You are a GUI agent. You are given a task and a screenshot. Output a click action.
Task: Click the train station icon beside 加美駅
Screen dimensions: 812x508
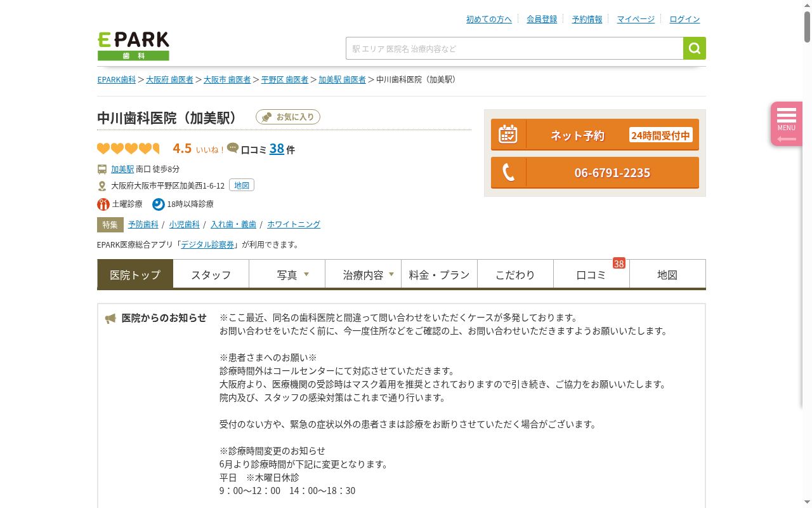(x=102, y=169)
